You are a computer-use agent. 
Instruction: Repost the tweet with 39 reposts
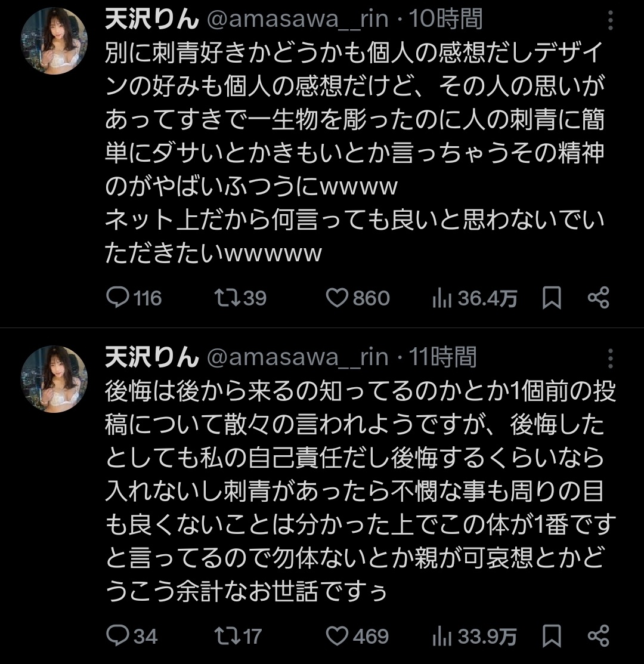(224, 297)
